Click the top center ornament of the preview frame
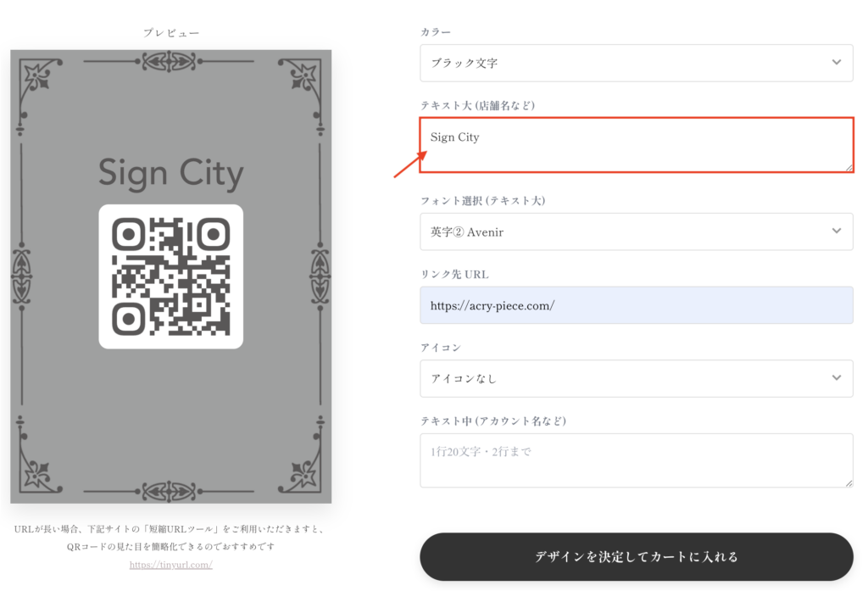The height and width of the screenshot is (591, 868). 170,61
